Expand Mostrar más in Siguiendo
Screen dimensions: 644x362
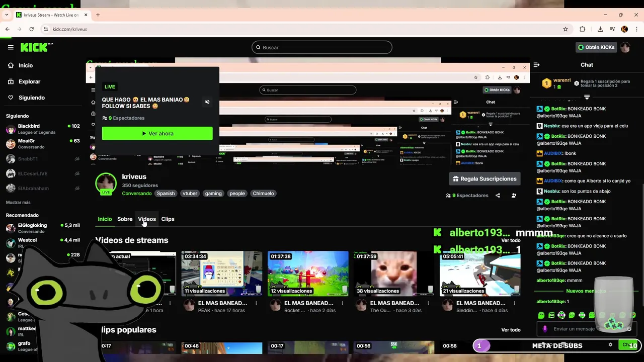pos(18,202)
